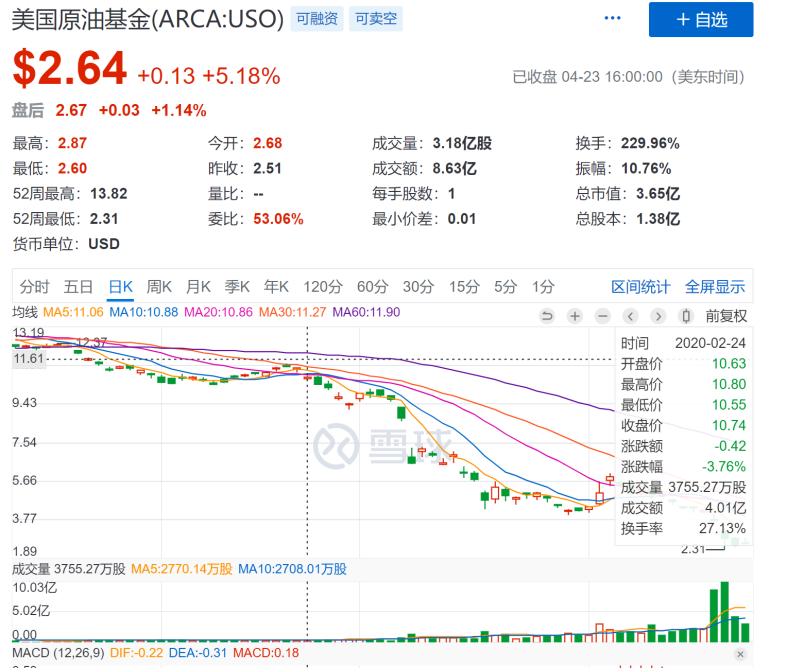Open 全屏显示 fullscreen chart view
The image size is (787, 669).
pyautogui.click(x=715, y=287)
